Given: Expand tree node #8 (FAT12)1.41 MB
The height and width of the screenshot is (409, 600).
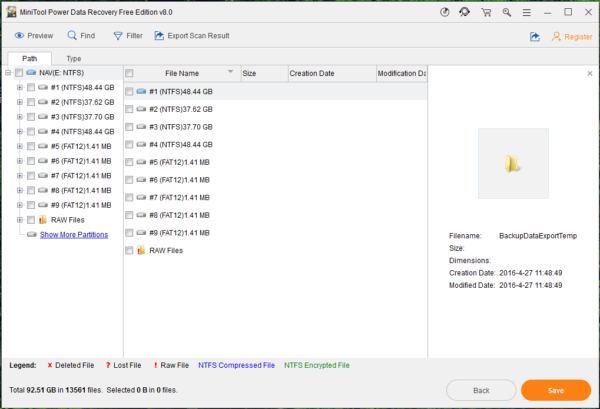Looking at the screenshot, I should 20,191.
